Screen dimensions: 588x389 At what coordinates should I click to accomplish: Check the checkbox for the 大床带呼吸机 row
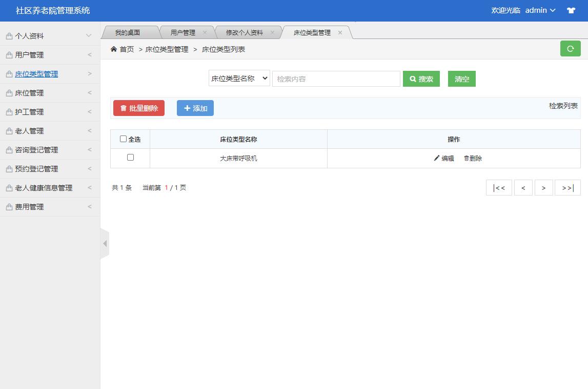point(129,158)
